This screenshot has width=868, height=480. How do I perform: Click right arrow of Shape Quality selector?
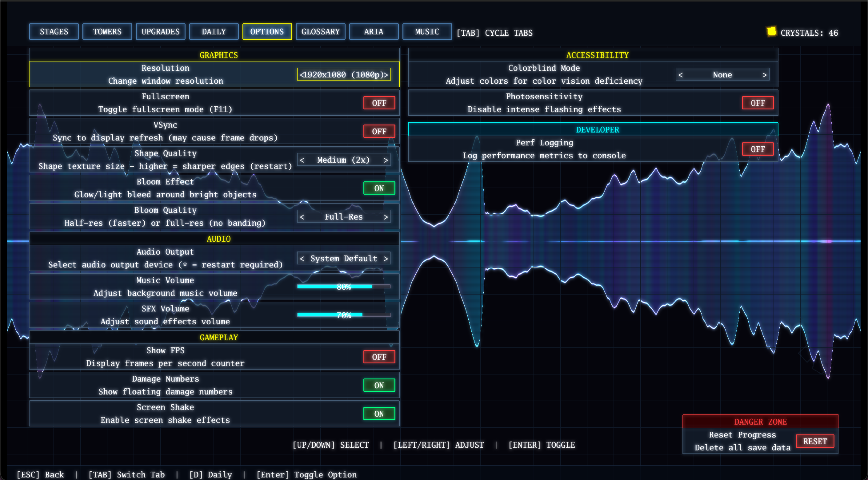click(x=386, y=160)
